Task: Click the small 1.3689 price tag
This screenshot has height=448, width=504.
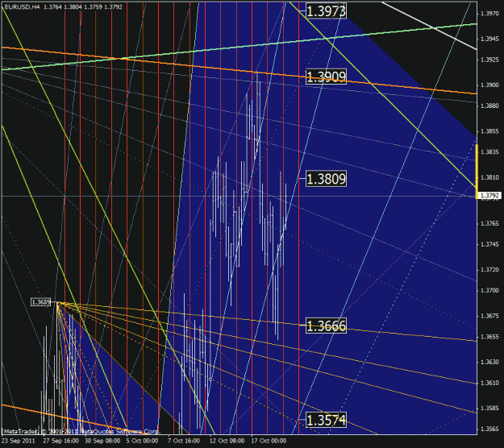Action: [x=41, y=302]
